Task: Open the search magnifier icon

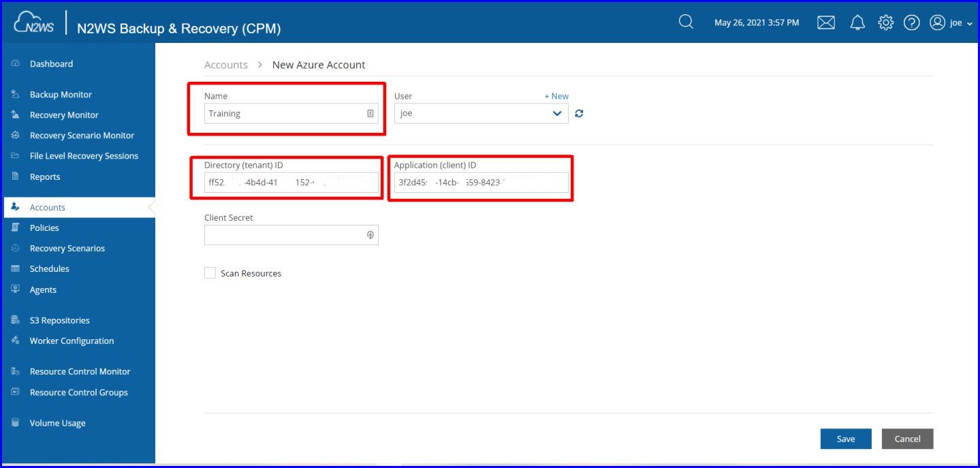Action: pos(686,22)
